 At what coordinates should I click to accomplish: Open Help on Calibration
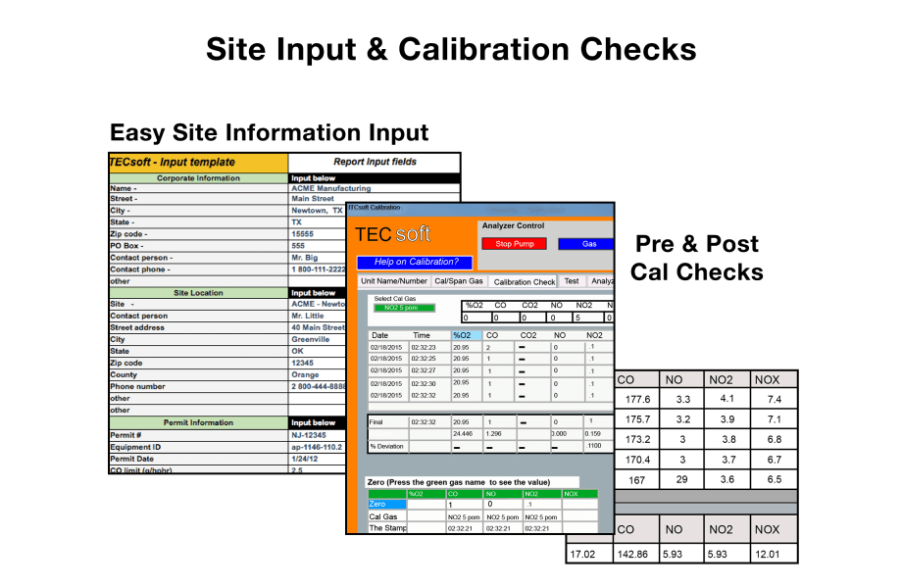coord(415,262)
